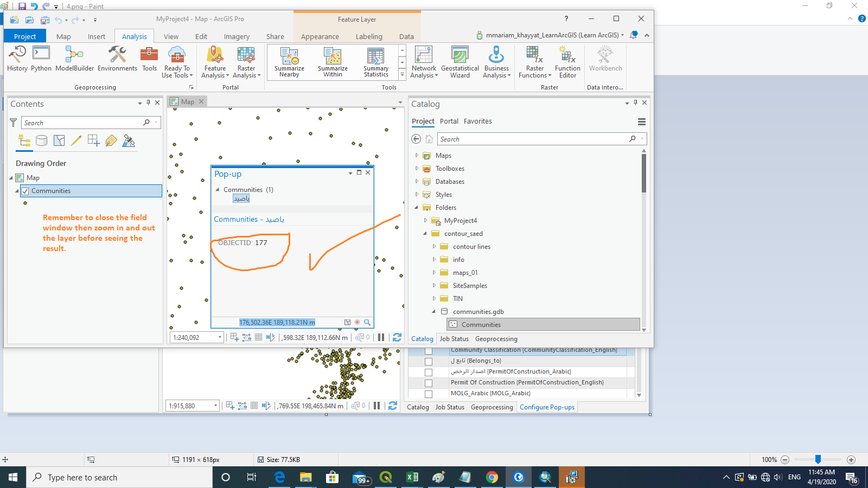Open the Catalog pane hamburger menu
Viewport: 868px width, 488px height.
(x=642, y=122)
